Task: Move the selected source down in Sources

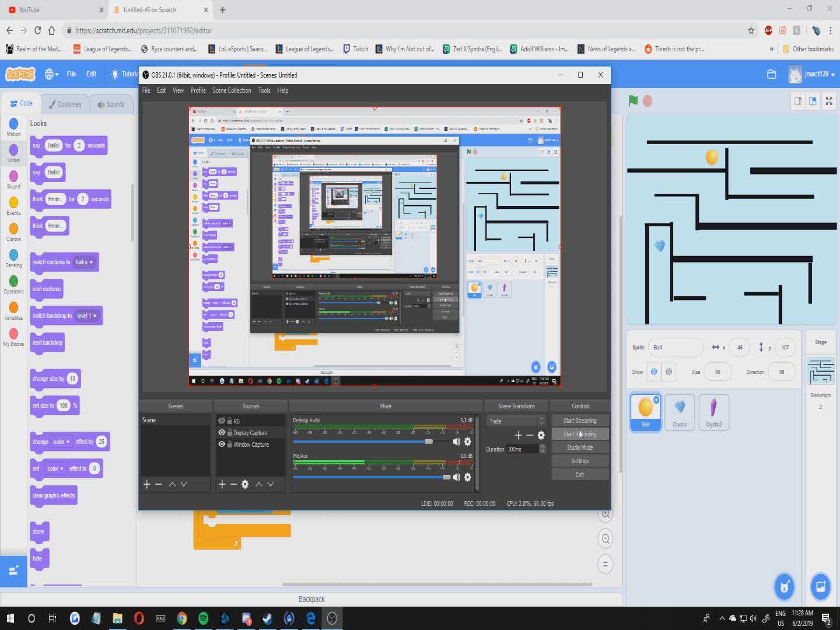Action: point(270,484)
